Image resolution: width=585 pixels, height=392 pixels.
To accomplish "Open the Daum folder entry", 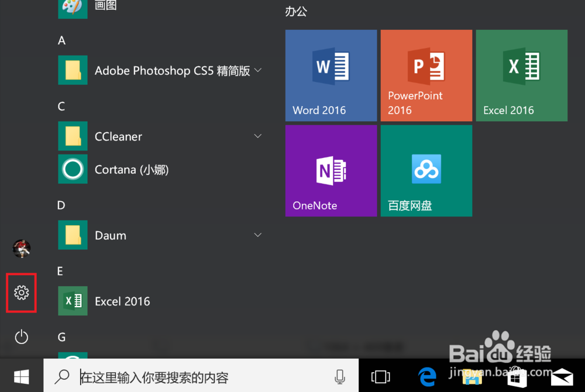I will coord(160,235).
